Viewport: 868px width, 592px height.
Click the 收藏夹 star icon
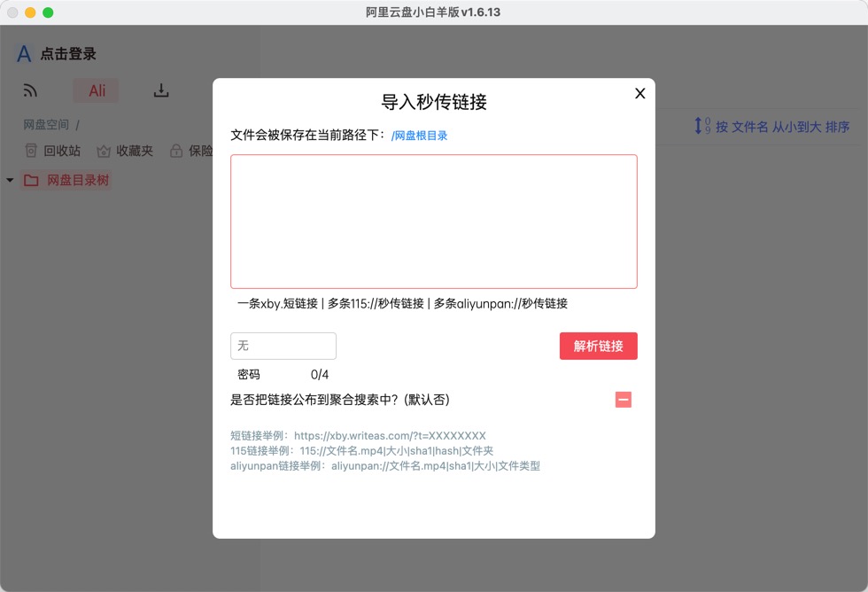104,152
